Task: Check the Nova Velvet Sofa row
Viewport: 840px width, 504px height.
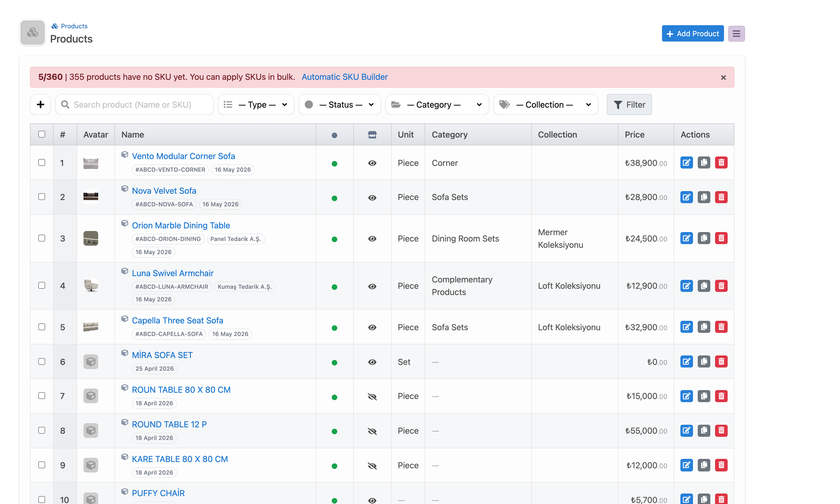Action: point(42,197)
